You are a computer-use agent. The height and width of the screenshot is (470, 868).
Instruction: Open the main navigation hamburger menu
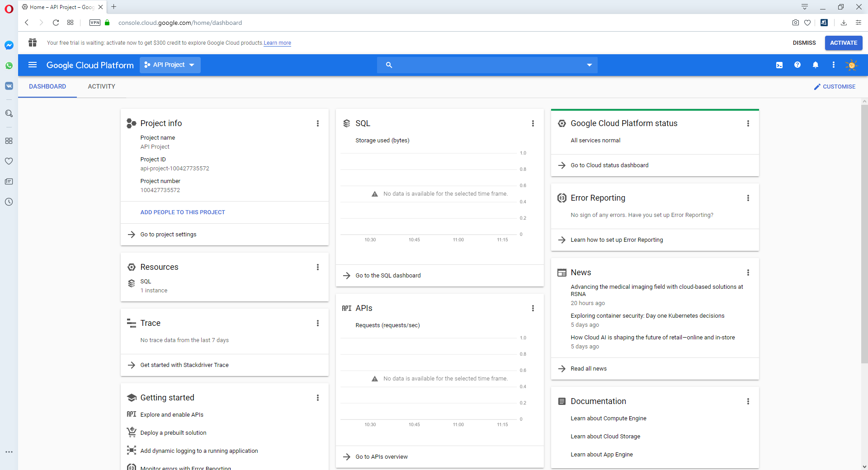33,65
